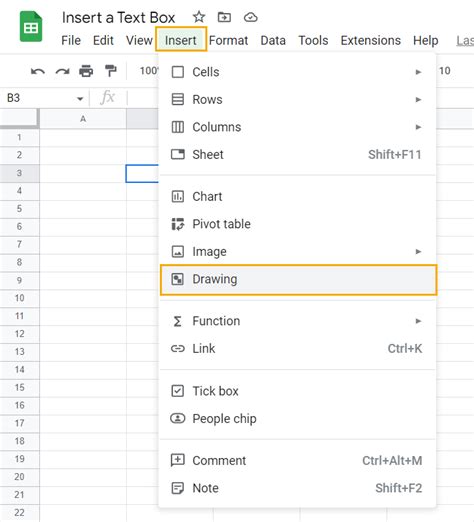Open the Help menu
The height and width of the screenshot is (522, 474).
click(426, 40)
